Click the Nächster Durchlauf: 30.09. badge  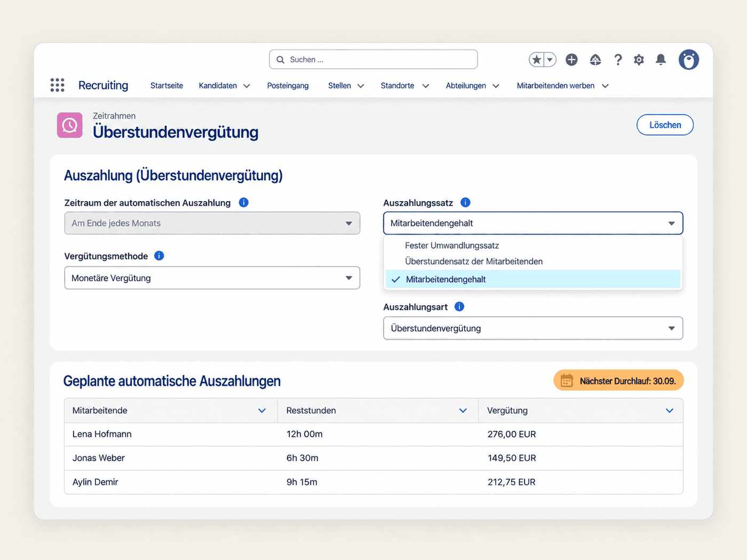click(619, 381)
